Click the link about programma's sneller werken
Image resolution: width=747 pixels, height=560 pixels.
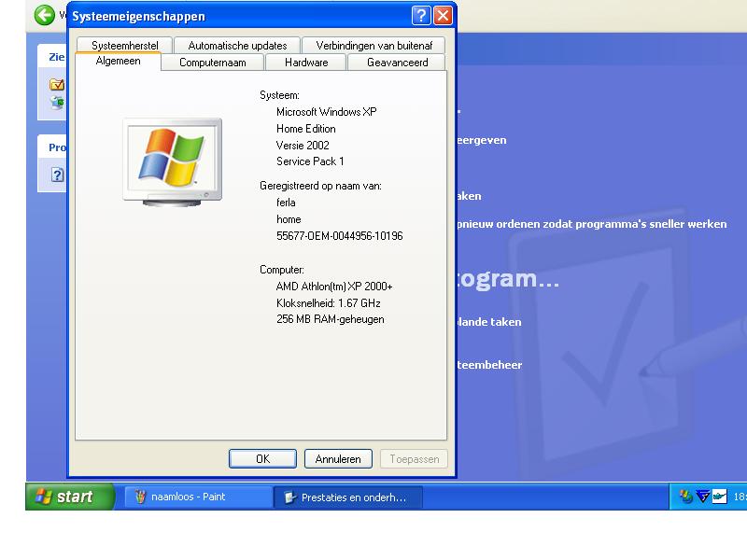(592, 224)
